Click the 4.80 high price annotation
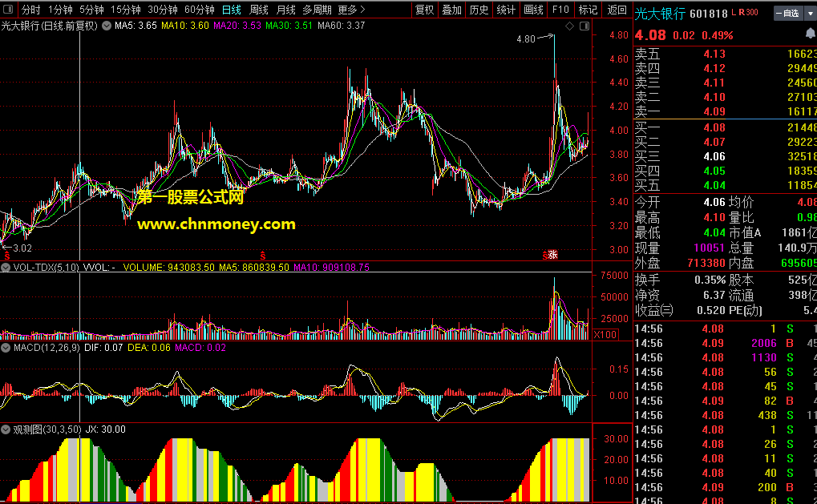This screenshot has height=504, width=817. 526,39
